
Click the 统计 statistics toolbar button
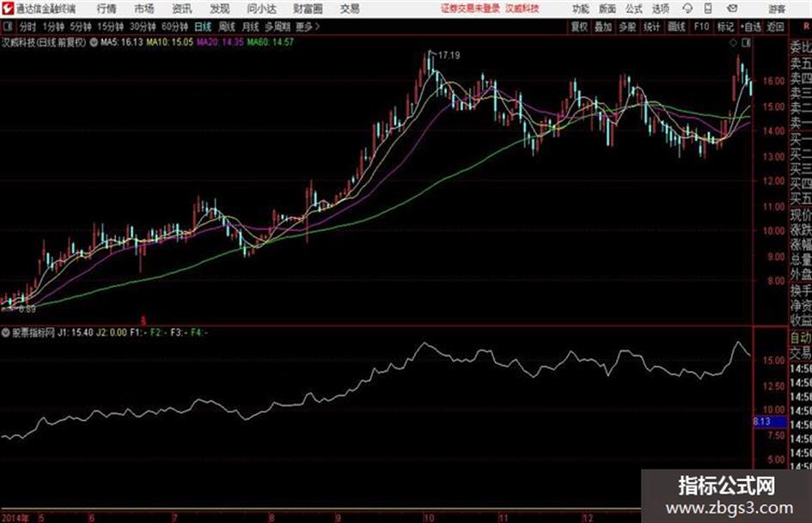click(x=652, y=27)
